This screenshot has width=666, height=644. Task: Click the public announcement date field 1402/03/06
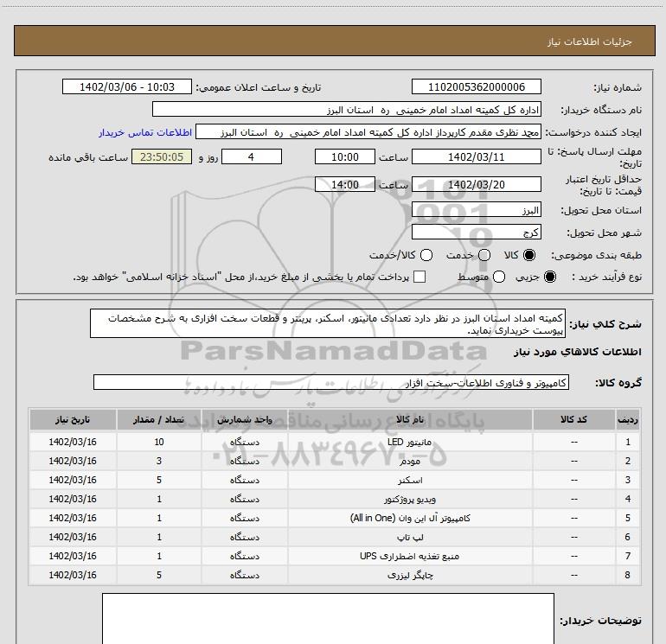tap(127, 87)
